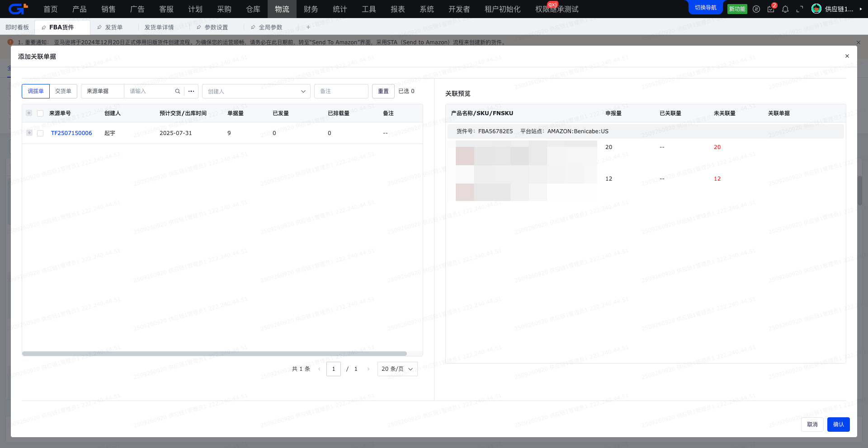Open the 采购 menu

[x=224, y=9]
